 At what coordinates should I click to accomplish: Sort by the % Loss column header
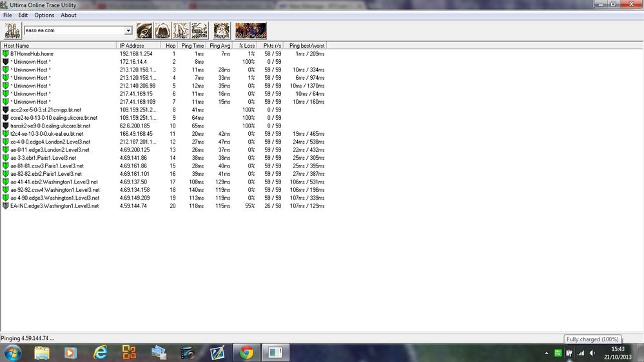pos(247,46)
